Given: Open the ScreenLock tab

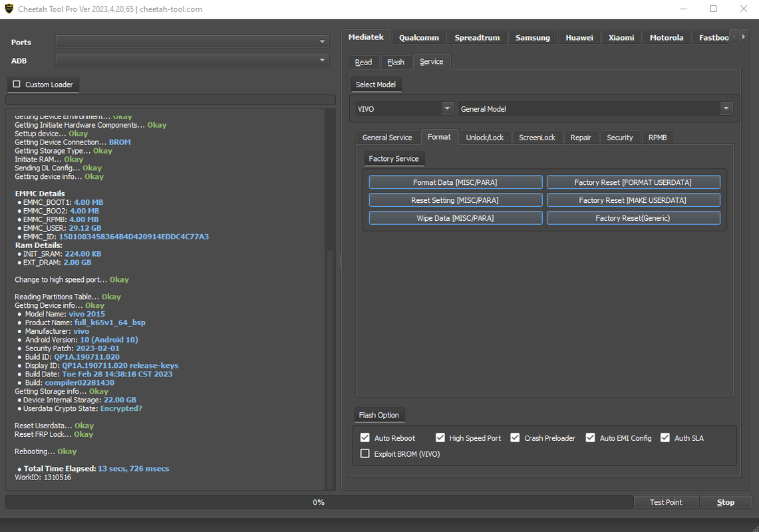Looking at the screenshot, I should (x=537, y=138).
